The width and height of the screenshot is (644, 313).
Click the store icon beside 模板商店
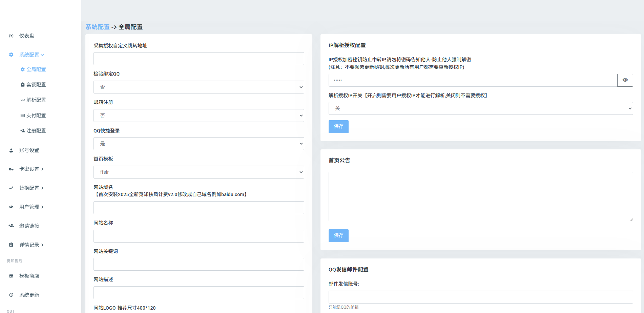[11, 276]
